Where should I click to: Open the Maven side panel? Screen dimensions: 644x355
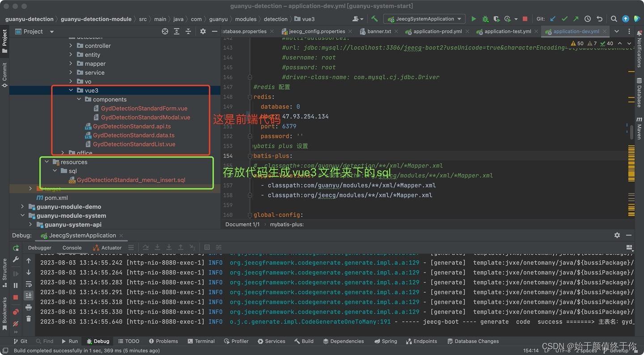[640, 129]
